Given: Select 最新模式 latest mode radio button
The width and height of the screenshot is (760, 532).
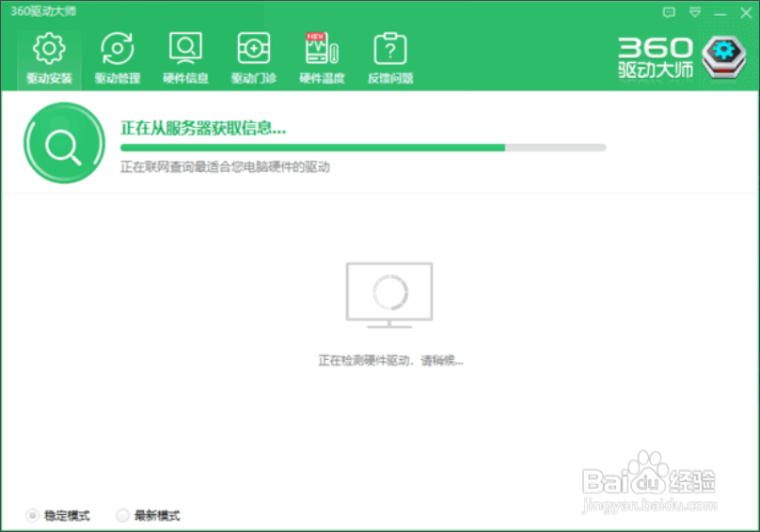Looking at the screenshot, I should click(x=122, y=515).
